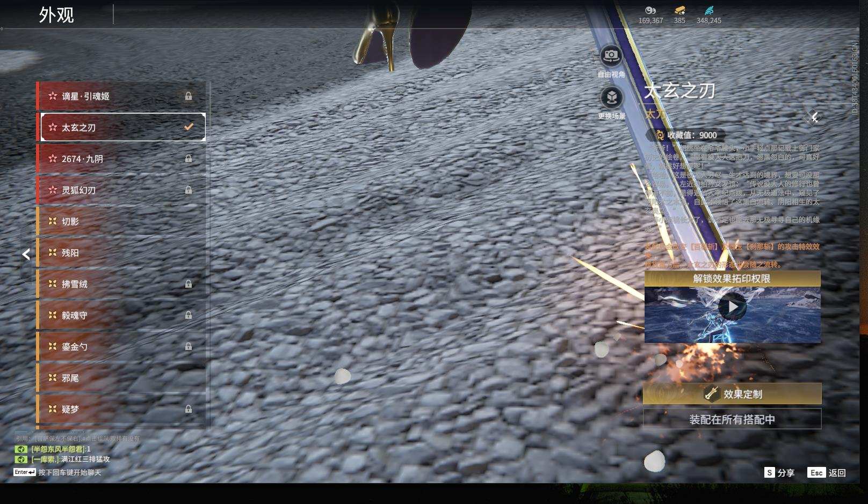Click the diamond blade icon beside 太刀
868x504 pixels.
814,117
